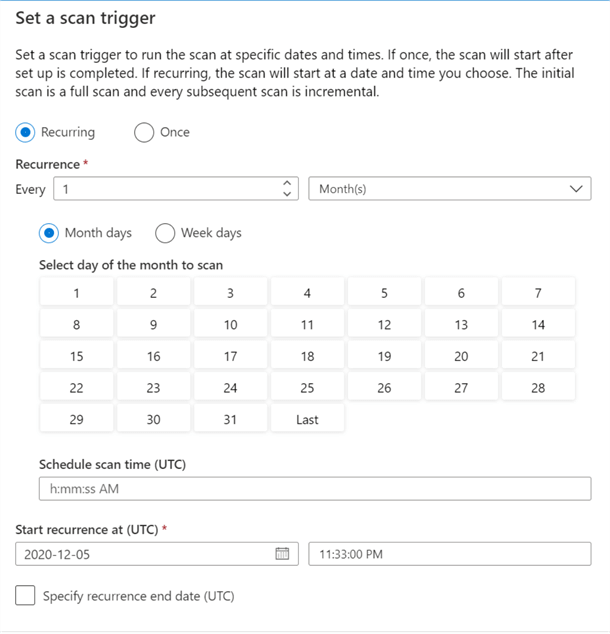The image size is (610, 634).
Task: Choose day 7 of the month
Action: [538, 293]
